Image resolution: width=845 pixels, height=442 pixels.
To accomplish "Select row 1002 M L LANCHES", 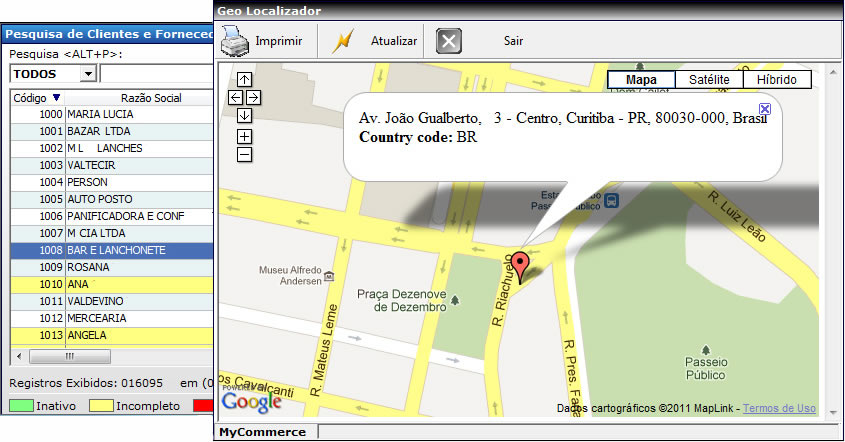I will tap(112, 148).
